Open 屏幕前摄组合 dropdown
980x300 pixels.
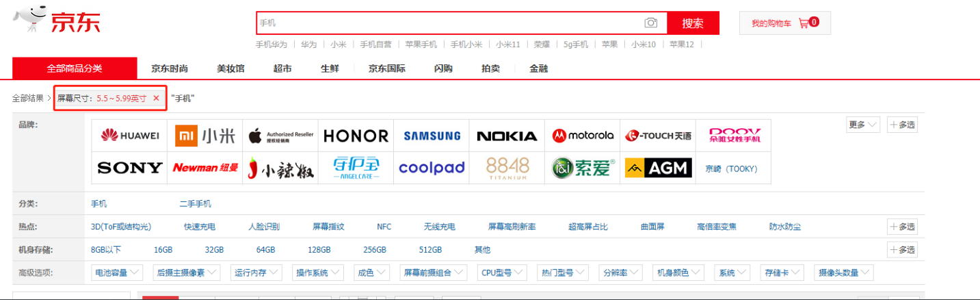pyautogui.click(x=434, y=273)
